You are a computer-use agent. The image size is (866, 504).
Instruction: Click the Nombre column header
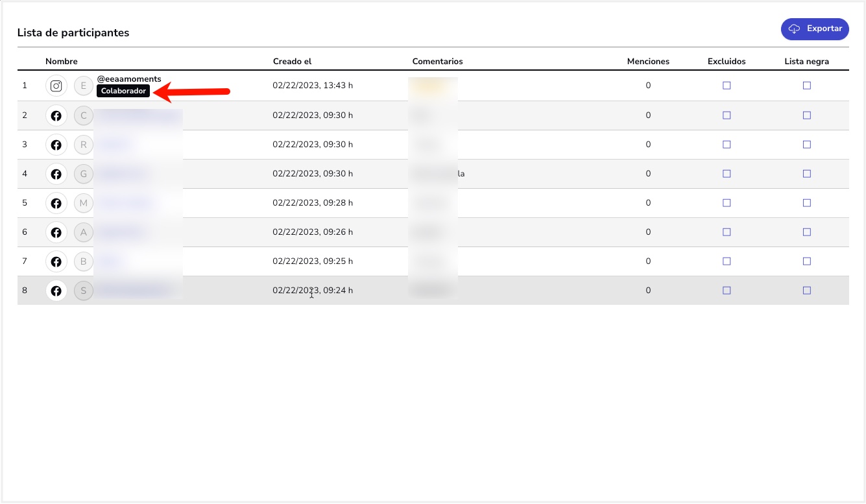tap(62, 62)
